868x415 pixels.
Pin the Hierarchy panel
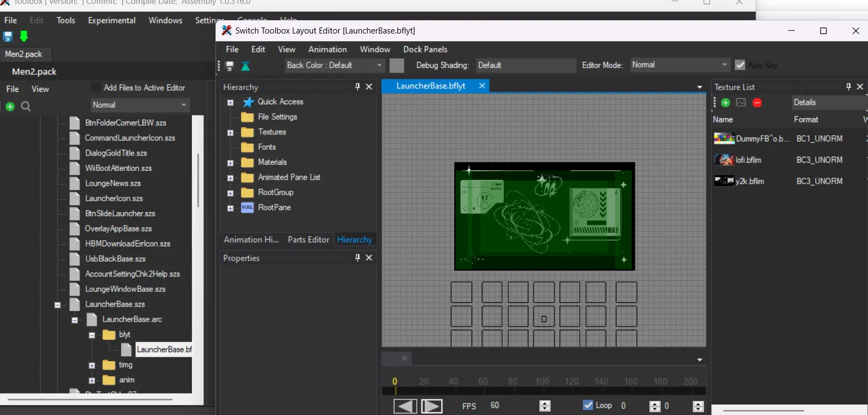tap(358, 87)
